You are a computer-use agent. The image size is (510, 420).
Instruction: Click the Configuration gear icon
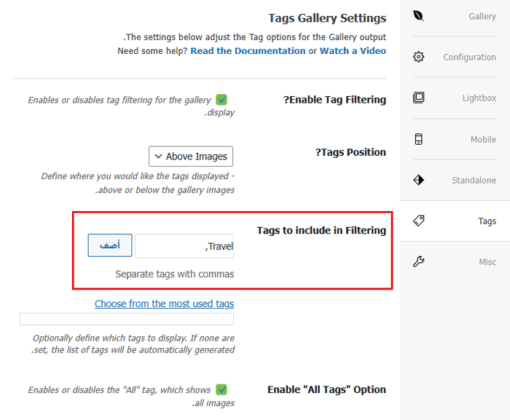click(418, 57)
